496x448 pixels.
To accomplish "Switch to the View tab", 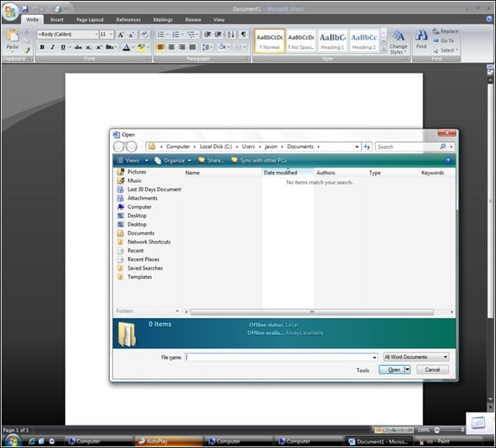I will click(219, 19).
